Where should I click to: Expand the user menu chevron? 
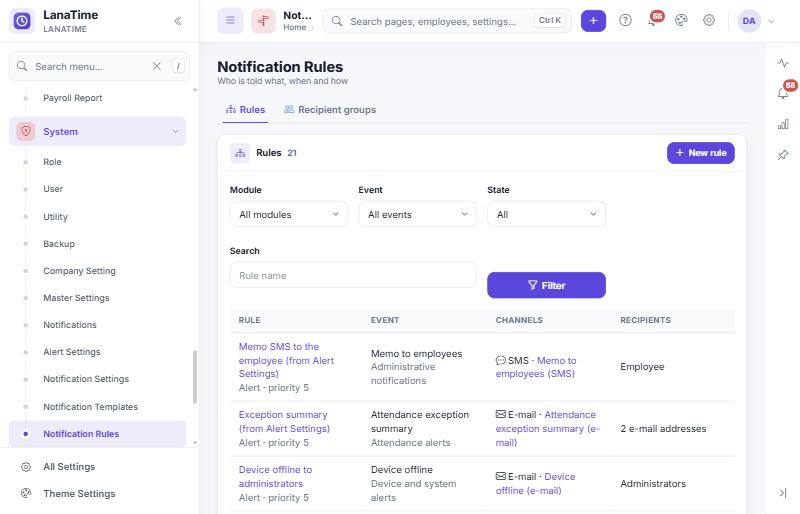(771, 21)
